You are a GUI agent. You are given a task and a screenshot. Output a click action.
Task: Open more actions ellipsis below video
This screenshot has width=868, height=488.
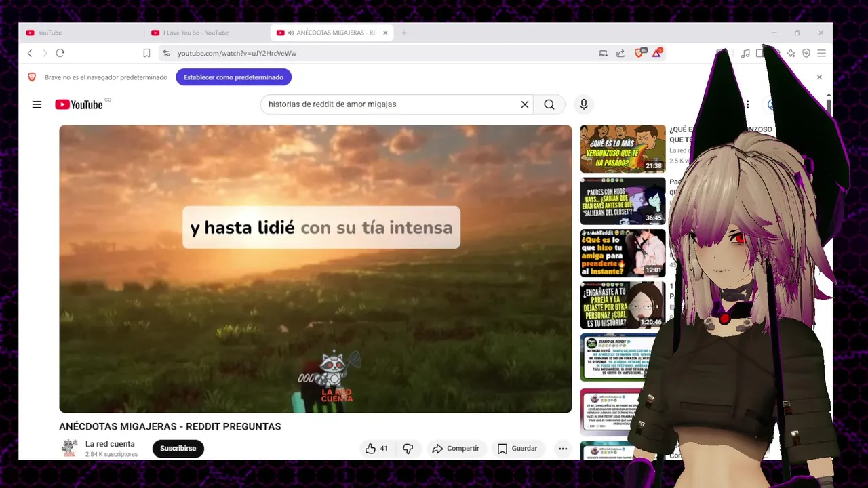pyautogui.click(x=563, y=448)
